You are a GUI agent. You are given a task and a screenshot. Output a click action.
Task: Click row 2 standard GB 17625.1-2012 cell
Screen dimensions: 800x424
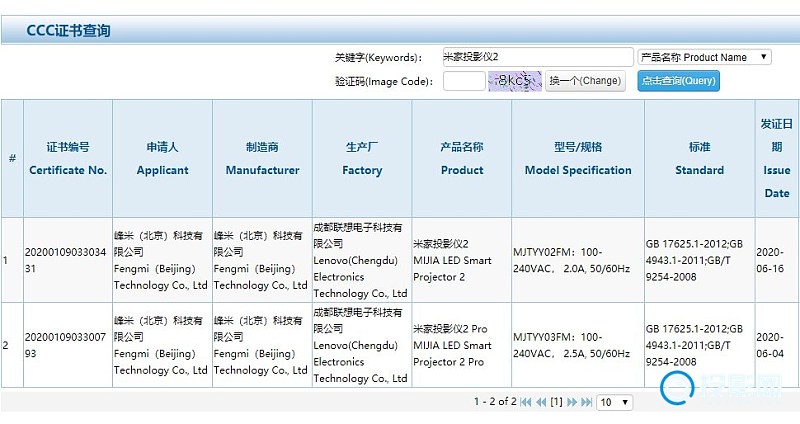pyautogui.click(x=699, y=345)
